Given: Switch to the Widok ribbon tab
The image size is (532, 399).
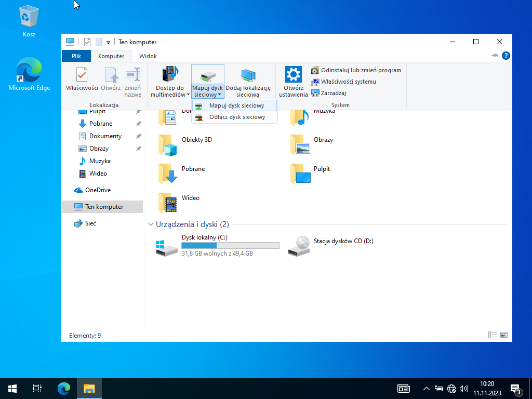Looking at the screenshot, I should pos(148,56).
